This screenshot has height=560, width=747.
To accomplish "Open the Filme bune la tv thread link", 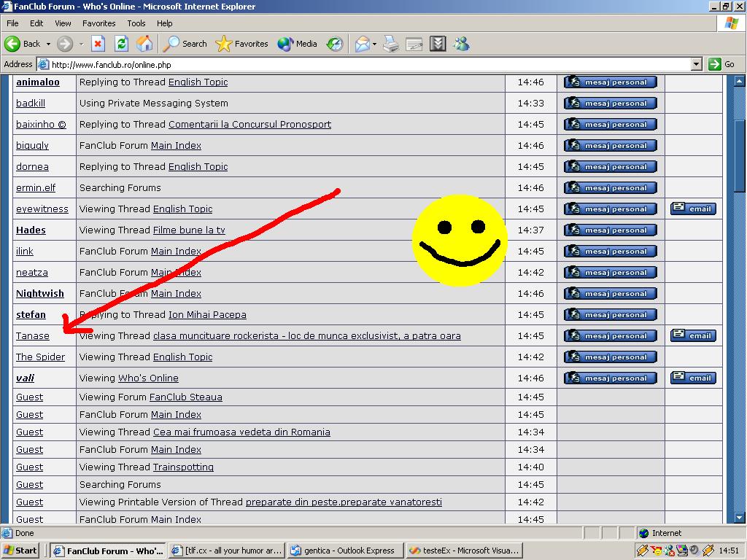I will [x=189, y=230].
